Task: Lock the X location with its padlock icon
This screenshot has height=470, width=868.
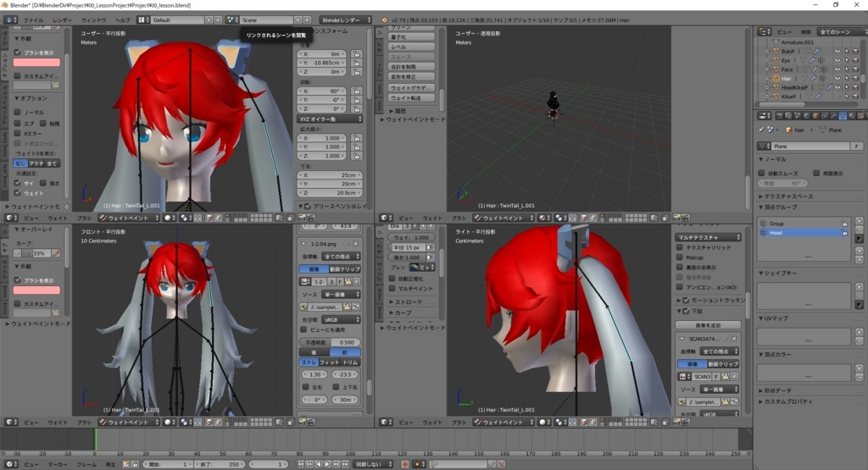Action: click(357, 54)
